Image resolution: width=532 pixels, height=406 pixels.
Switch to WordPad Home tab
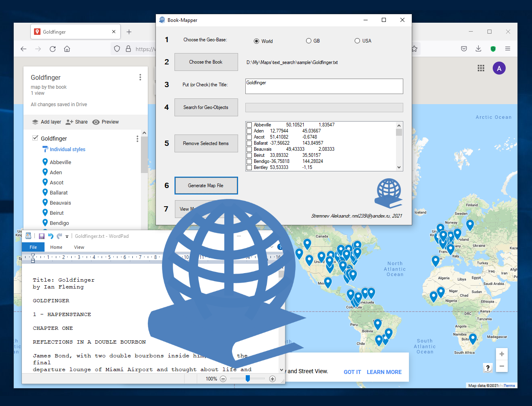tap(56, 247)
